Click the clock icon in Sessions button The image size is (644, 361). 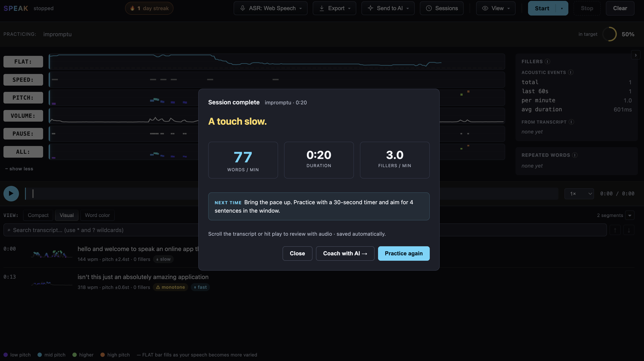(x=429, y=8)
